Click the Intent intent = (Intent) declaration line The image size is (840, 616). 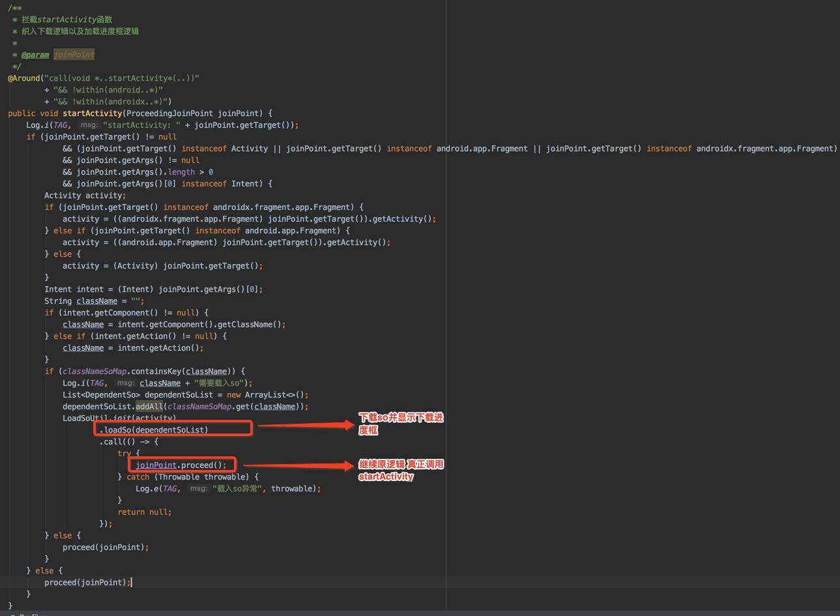pyautogui.click(x=154, y=289)
